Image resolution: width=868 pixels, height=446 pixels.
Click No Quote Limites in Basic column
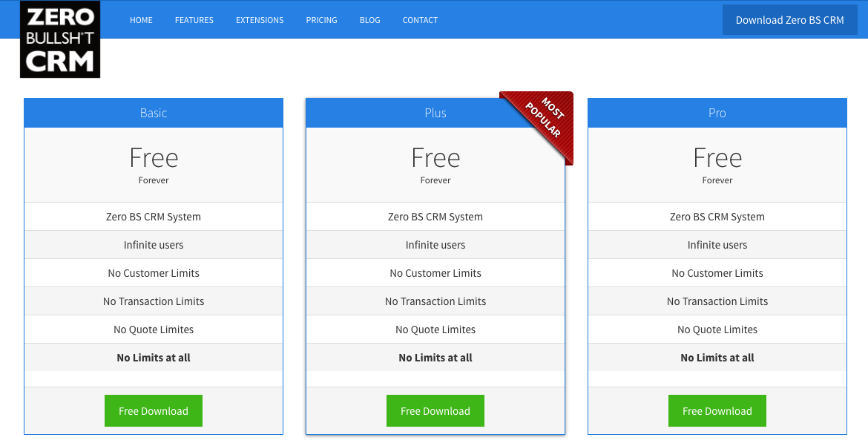[x=154, y=329]
